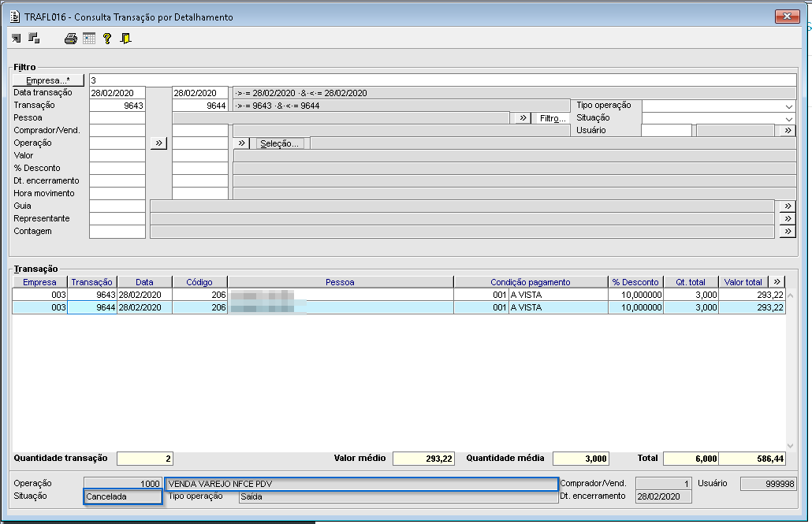Click the Transação column header
The image size is (812, 524).
pos(92,282)
